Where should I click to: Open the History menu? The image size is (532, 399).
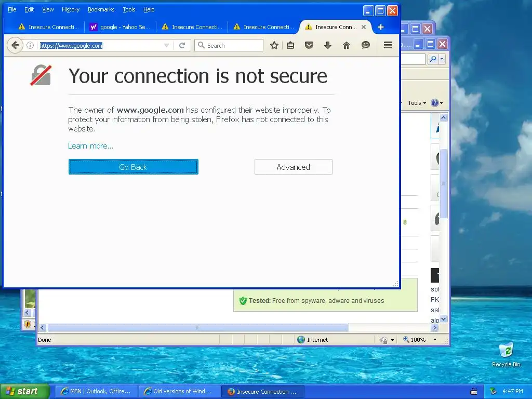pos(71,9)
